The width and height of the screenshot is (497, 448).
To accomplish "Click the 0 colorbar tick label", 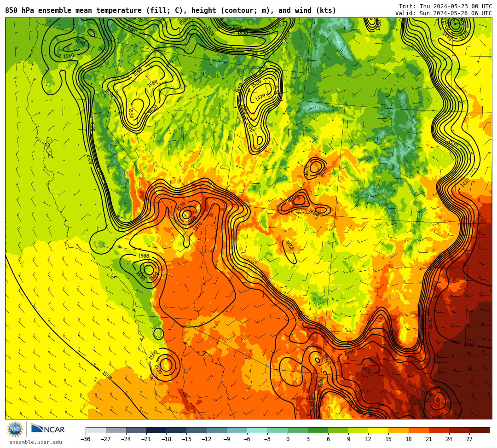I will [x=288, y=439].
